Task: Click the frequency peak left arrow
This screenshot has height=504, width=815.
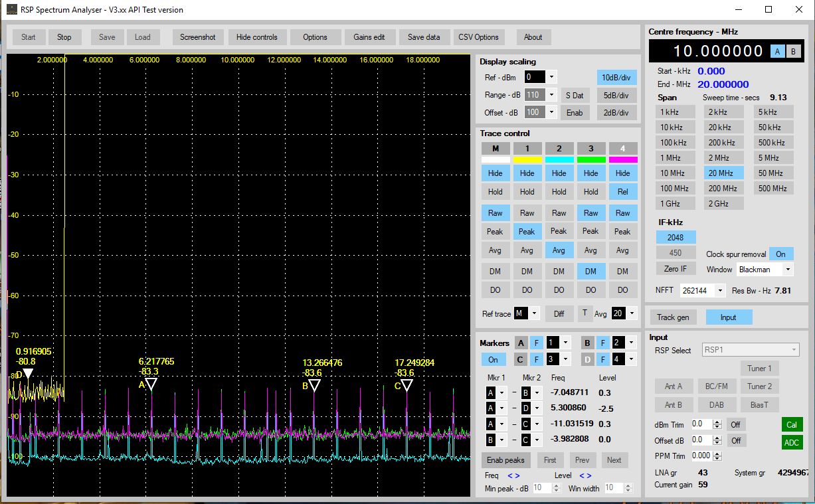Action: point(510,475)
